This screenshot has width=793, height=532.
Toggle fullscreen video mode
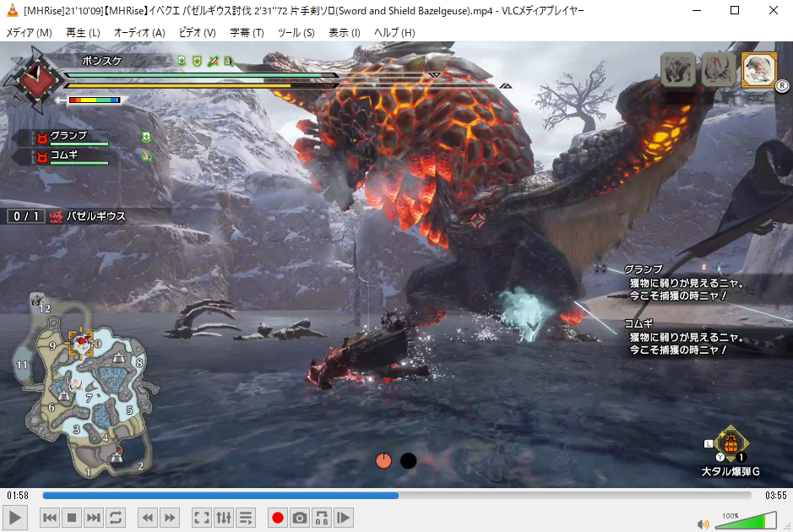(x=202, y=518)
